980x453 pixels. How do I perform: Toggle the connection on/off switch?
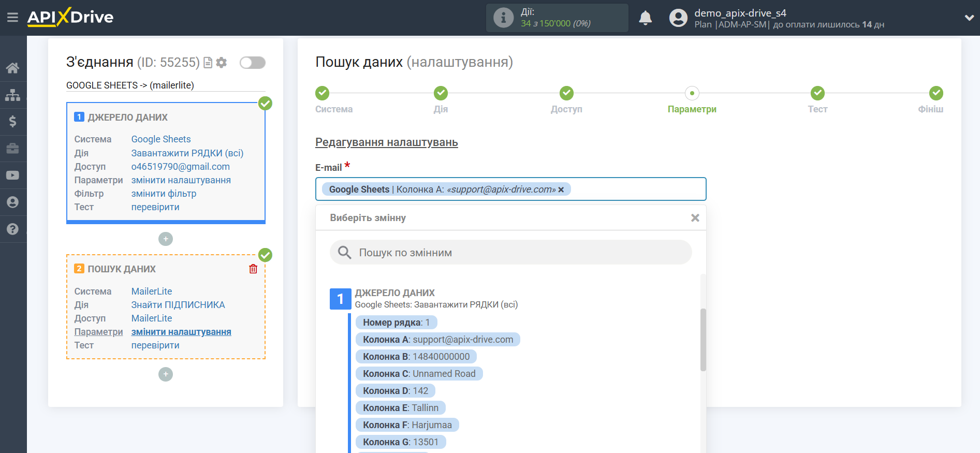[253, 63]
